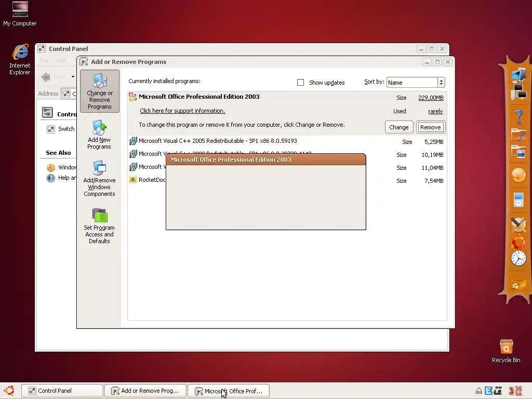532x399 pixels.
Task: Open the Edit menu in Control Panel
Action: (61, 60)
